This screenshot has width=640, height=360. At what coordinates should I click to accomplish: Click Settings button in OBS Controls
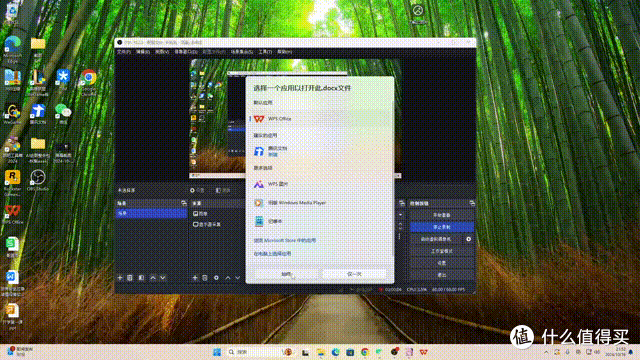[442, 263]
